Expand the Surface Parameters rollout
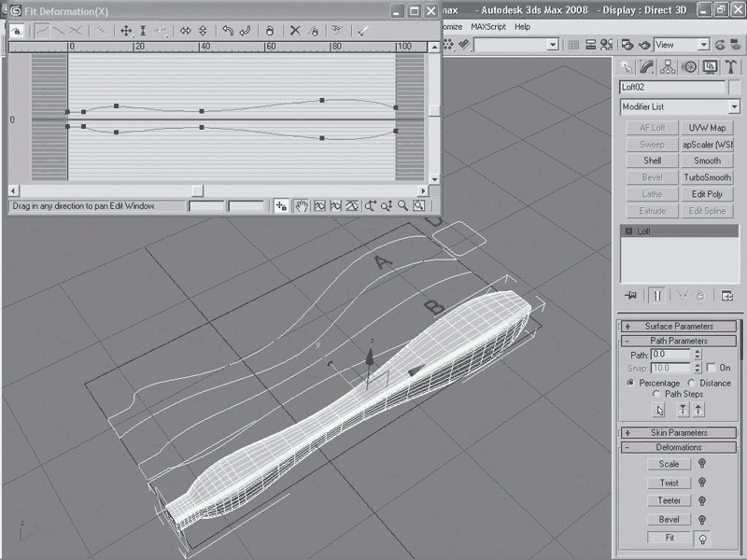This screenshot has width=747, height=560. point(681,326)
